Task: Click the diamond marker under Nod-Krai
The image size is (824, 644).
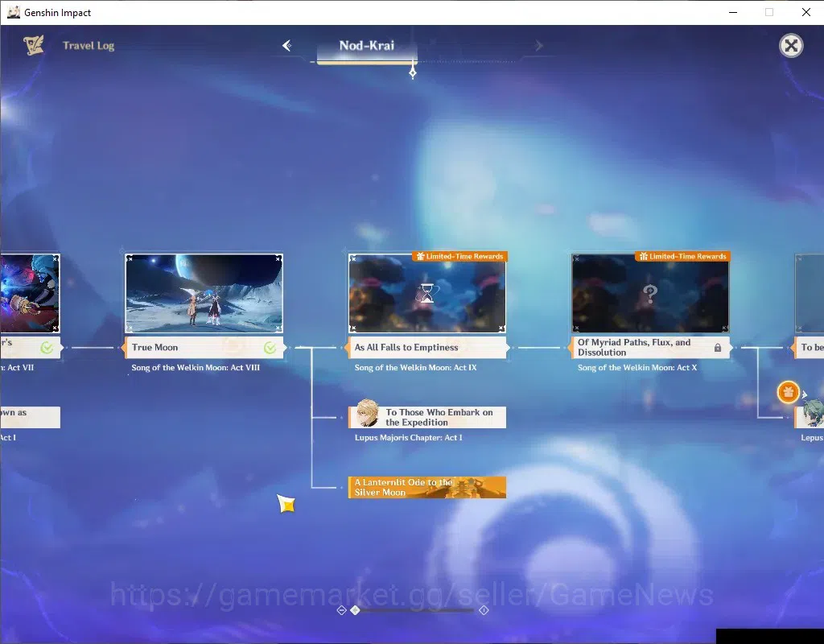Action: click(x=413, y=72)
